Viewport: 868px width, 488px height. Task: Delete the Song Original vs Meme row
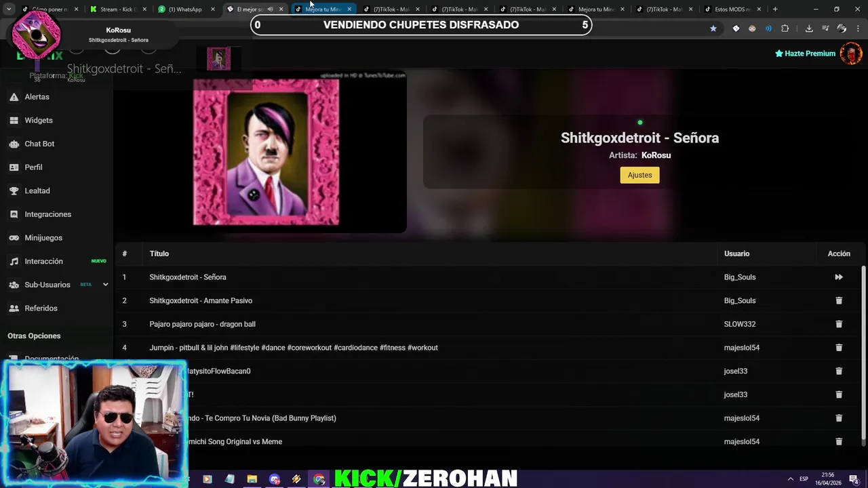coord(839,441)
